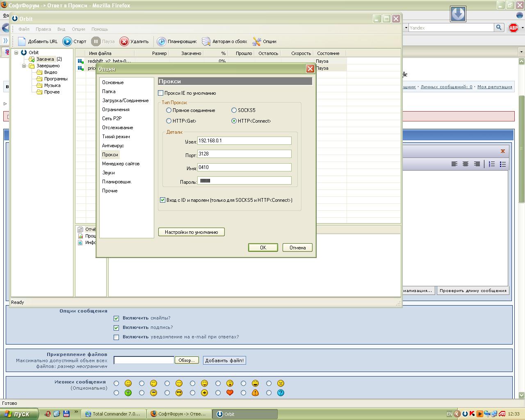Select the HTTP<Connect> proxy type

[234, 121]
